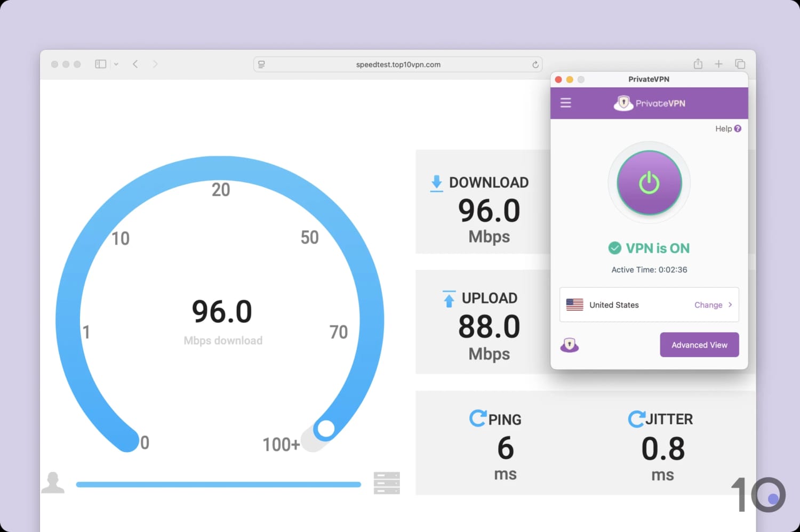Screen dimensions: 800x532
Task: Click the server icon on the speedtest page
Action: (x=386, y=482)
